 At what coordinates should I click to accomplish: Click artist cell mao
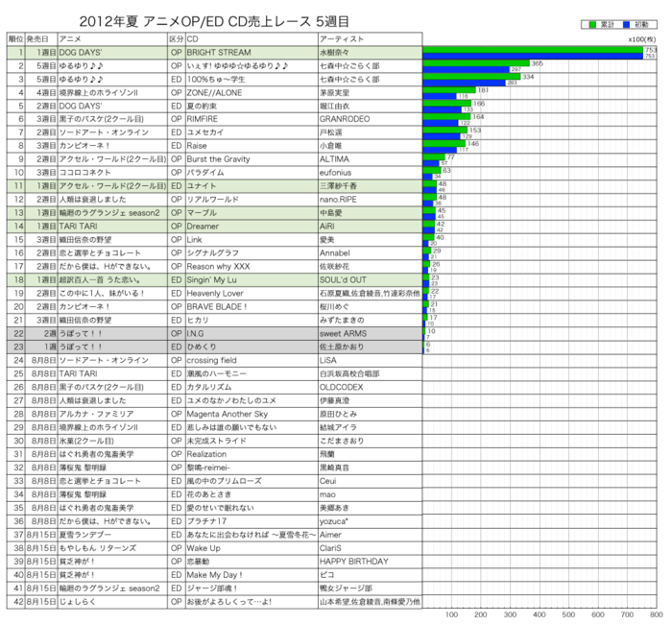coord(371,494)
